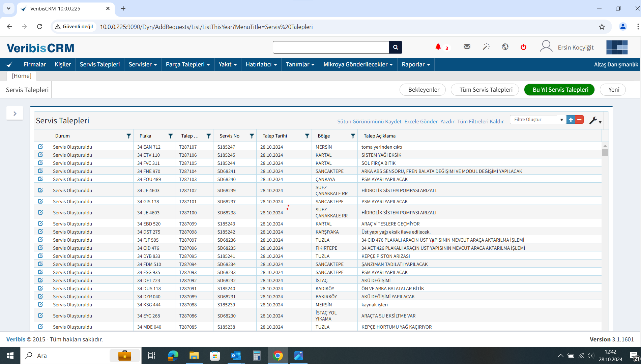Click the Windows taskbar search box
Viewport: 641px width, 364px height.
81,356
